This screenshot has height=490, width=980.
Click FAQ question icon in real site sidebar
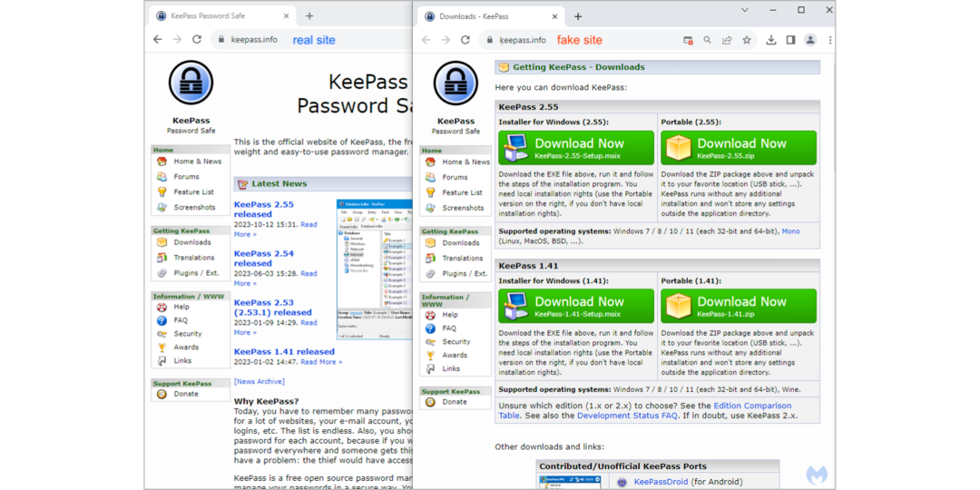162,320
